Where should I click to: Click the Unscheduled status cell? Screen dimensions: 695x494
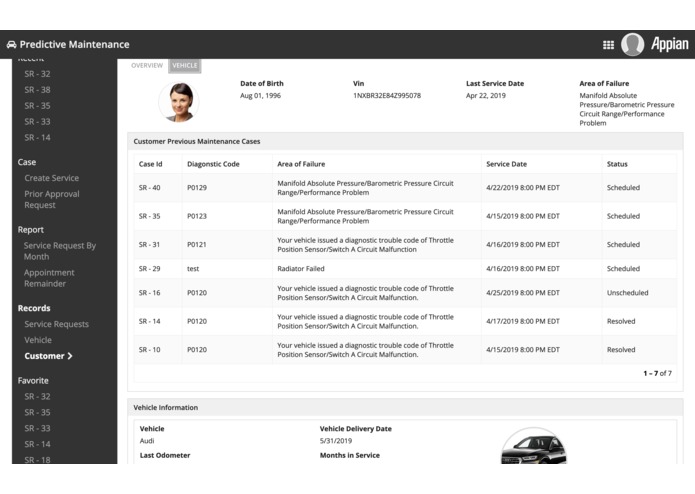pos(627,293)
